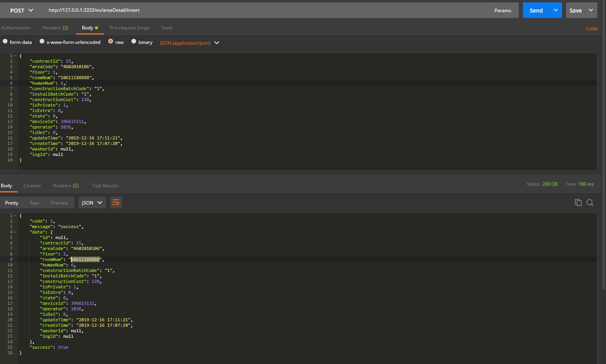Copy response body to clipboard icon

pyautogui.click(x=578, y=203)
